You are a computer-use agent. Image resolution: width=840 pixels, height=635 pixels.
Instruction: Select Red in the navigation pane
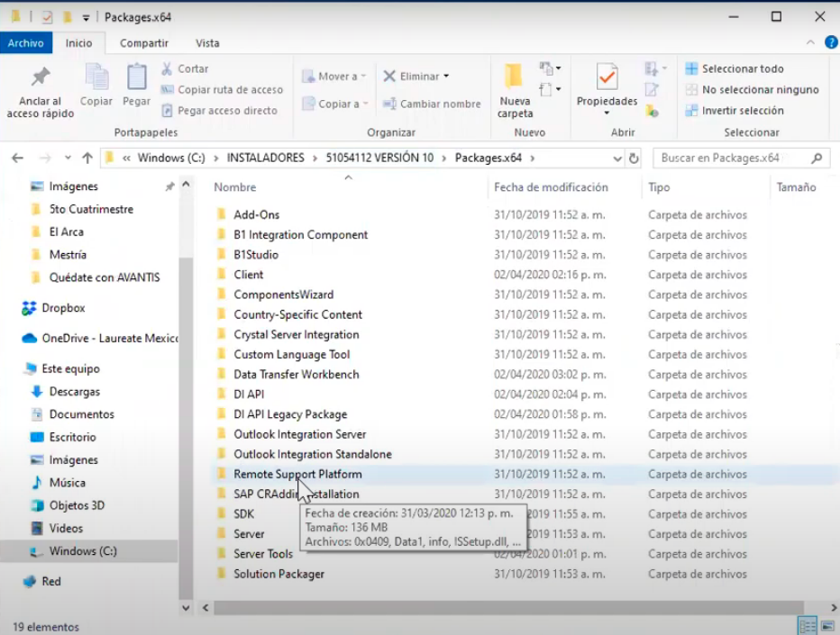(41, 582)
